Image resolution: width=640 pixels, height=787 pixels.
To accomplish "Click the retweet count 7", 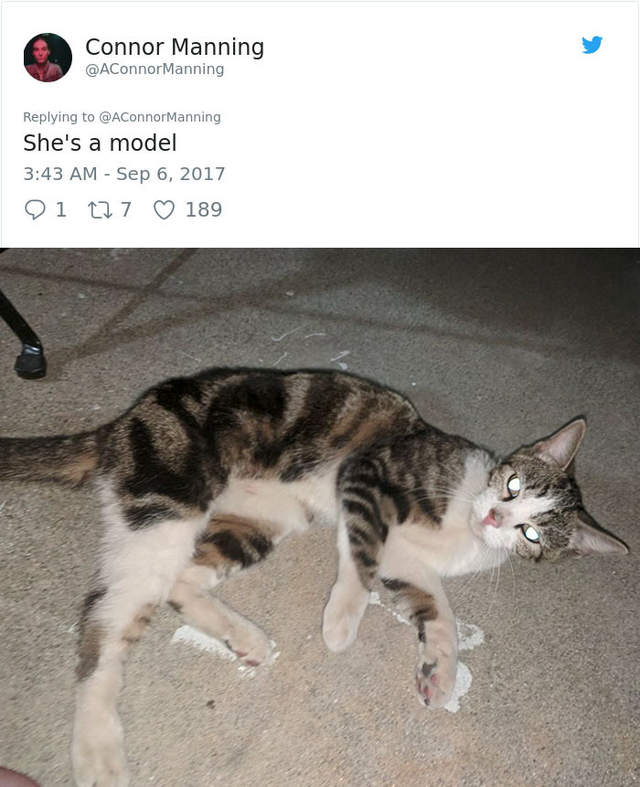I will pos(125,209).
